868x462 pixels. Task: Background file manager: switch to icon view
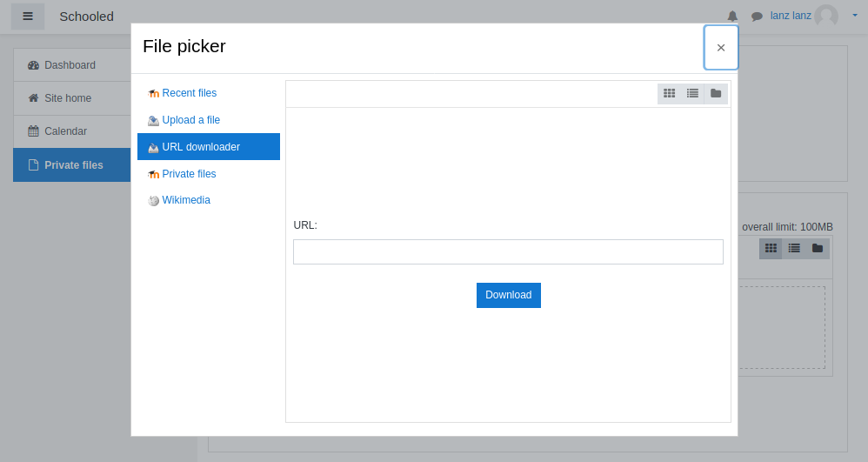coord(771,248)
